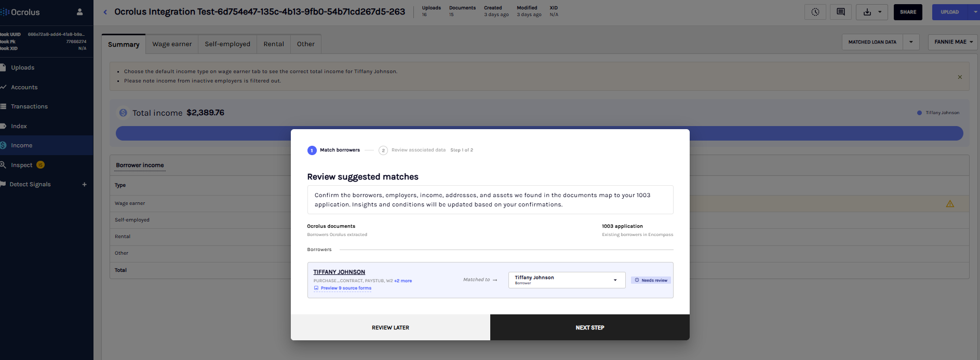This screenshot has width=980, height=360.
Task: Select Income in the sidebar
Action: [x=47, y=145]
